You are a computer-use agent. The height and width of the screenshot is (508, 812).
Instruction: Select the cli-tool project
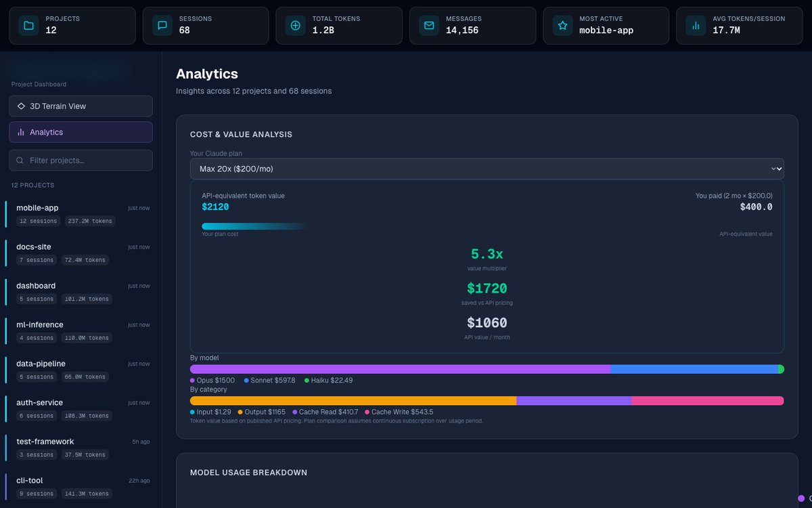[x=81, y=486]
